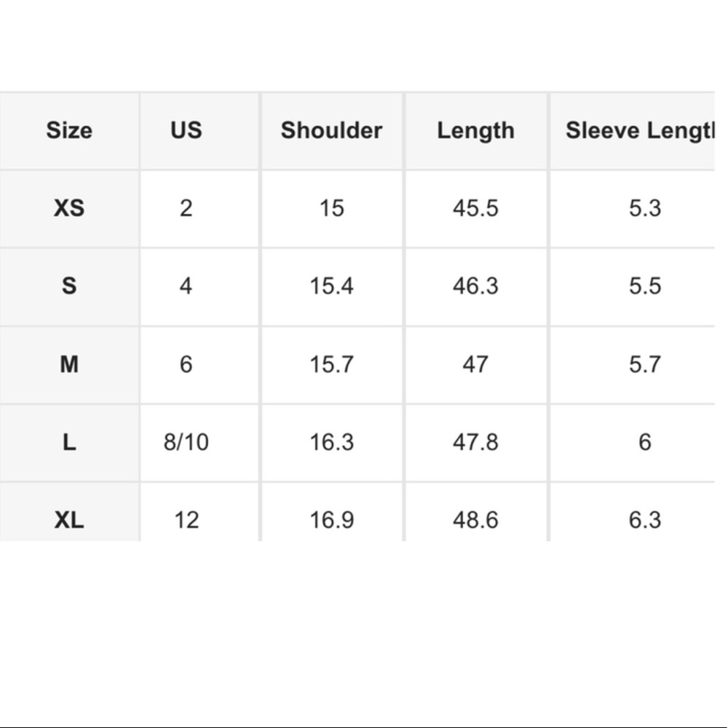Click the US column header
The image size is (728, 728).
coord(186,131)
